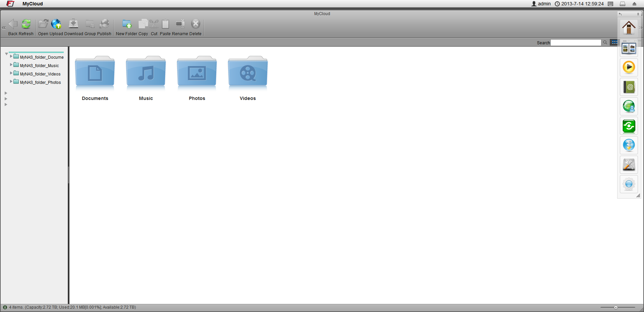
Task: Open the globe with user dock icon
Action: pos(629,106)
